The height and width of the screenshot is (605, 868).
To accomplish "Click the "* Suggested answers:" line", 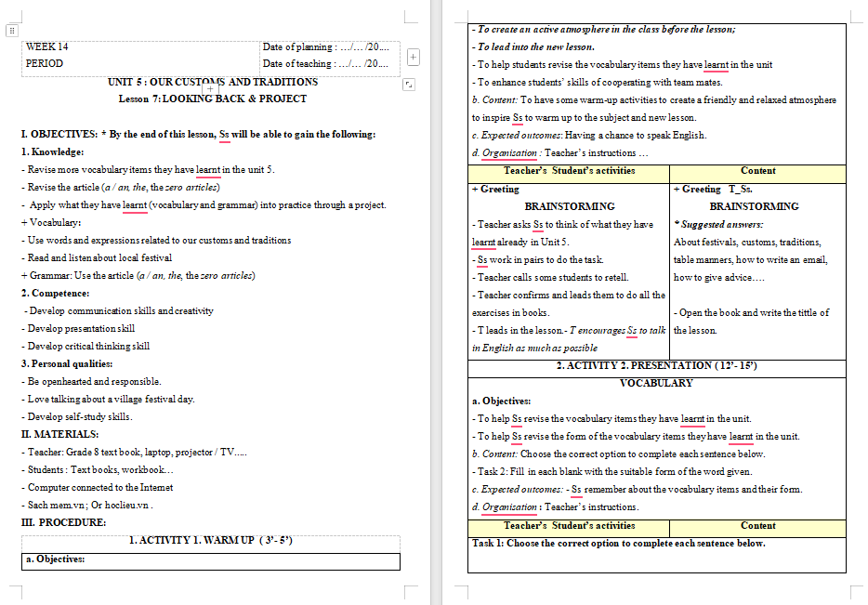I will coord(718,225).
